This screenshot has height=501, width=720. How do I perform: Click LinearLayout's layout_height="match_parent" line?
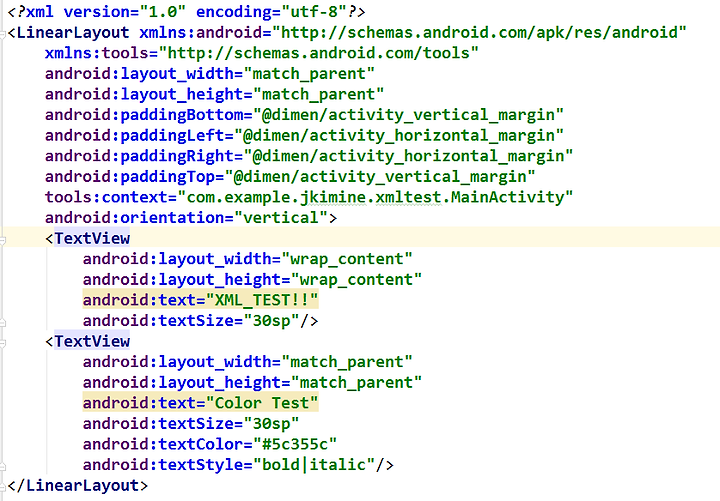tap(214, 95)
